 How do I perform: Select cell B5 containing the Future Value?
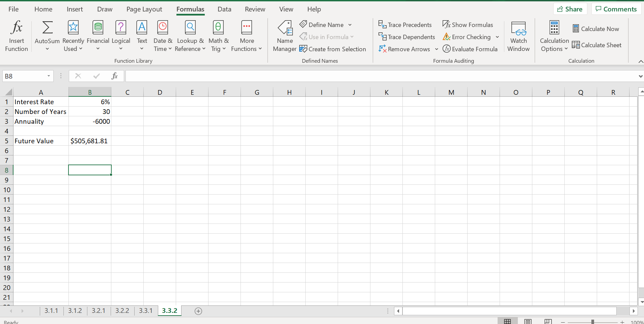[x=89, y=141]
